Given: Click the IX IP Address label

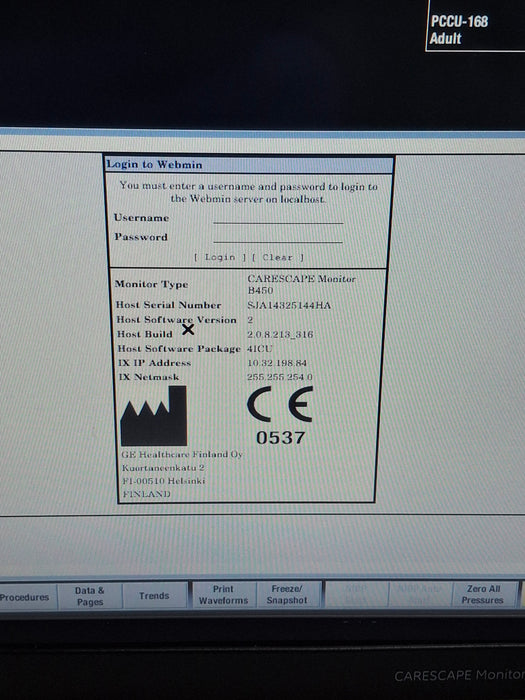Looking at the screenshot, I should [x=154, y=363].
